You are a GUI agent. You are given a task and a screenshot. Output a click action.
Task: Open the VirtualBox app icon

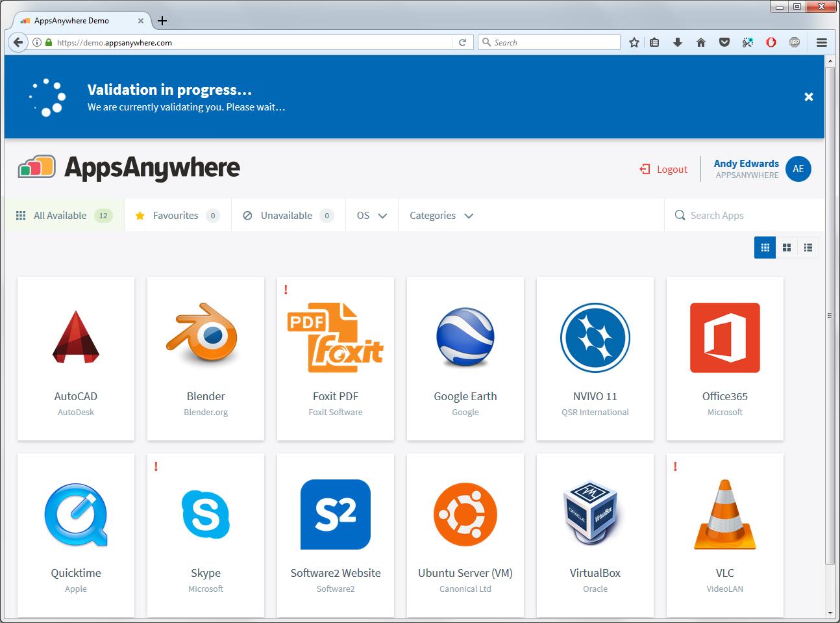pos(591,513)
